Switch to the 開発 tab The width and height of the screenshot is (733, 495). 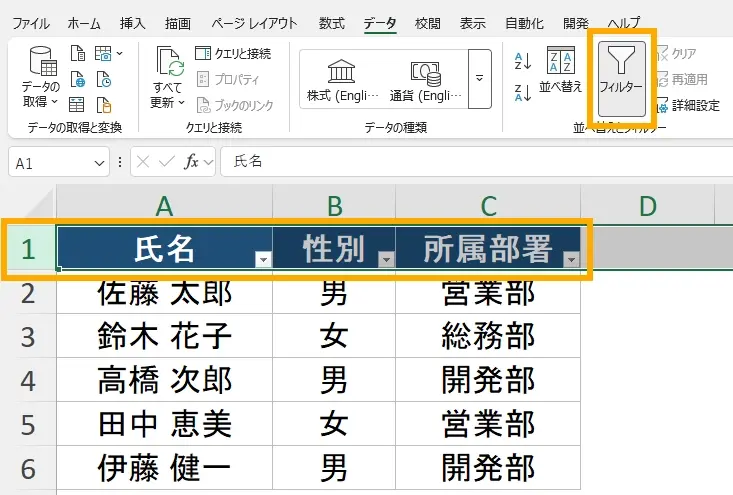[576, 23]
